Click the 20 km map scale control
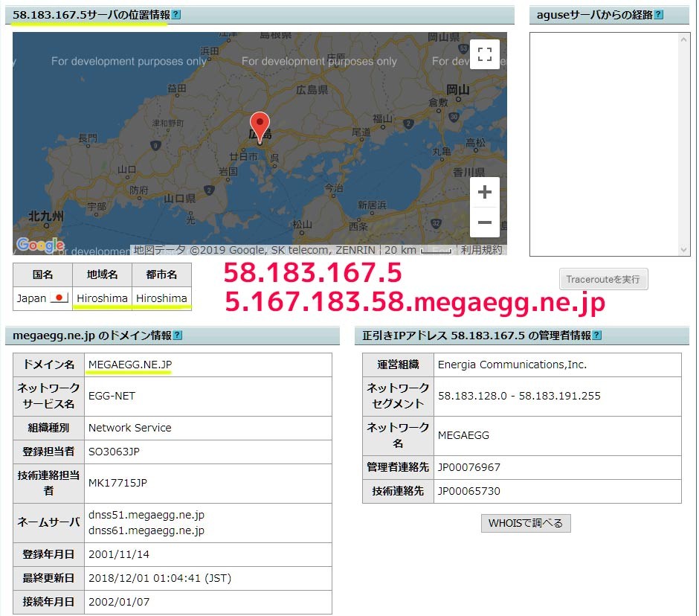Image resolution: width=699 pixels, height=616 pixels. coord(418,250)
